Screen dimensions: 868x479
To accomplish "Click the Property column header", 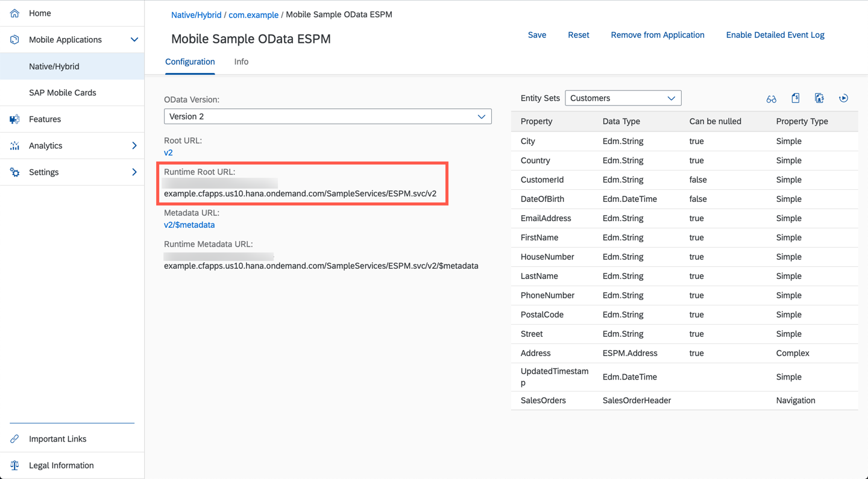I will tap(536, 121).
